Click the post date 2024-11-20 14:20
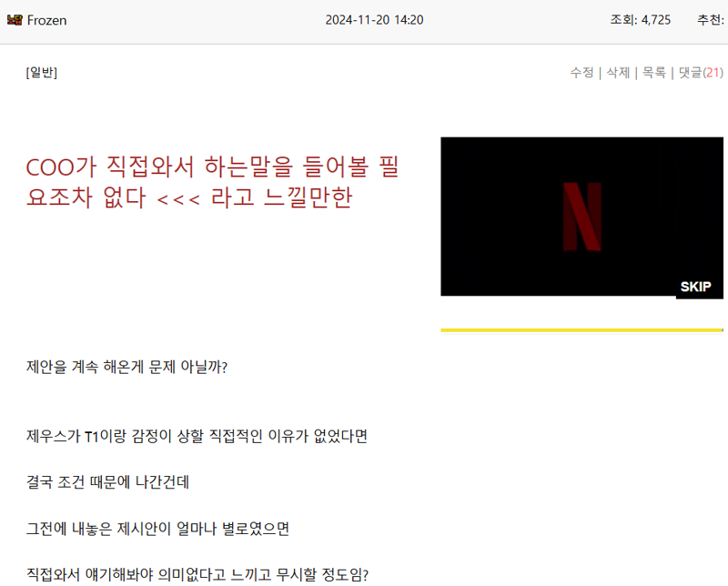The image size is (728, 586). 374,20
